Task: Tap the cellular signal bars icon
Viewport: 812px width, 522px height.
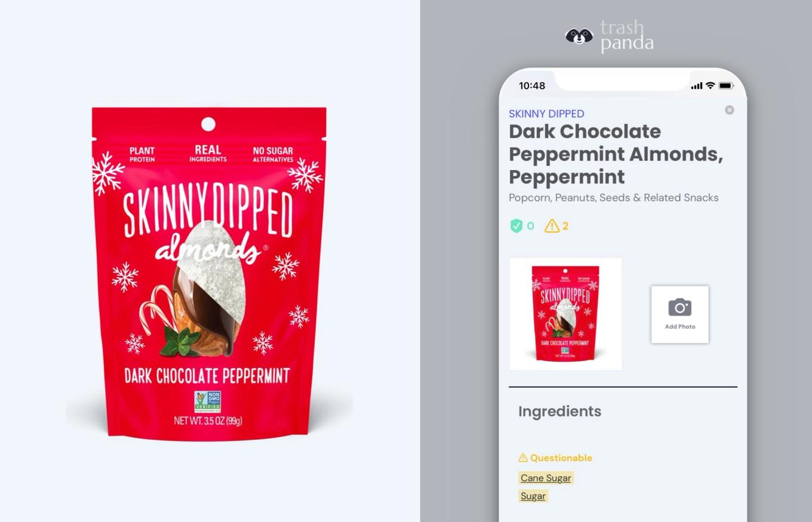Action: point(696,86)
